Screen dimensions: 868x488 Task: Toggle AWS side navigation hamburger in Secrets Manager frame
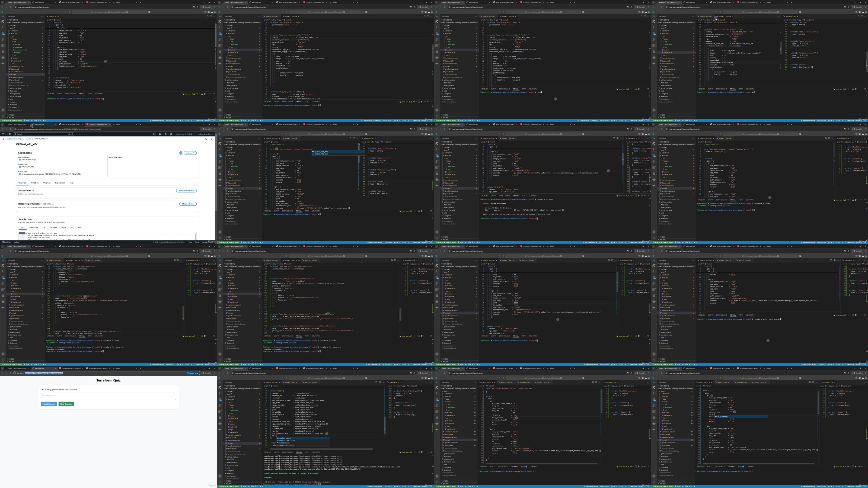pos(3,139)
